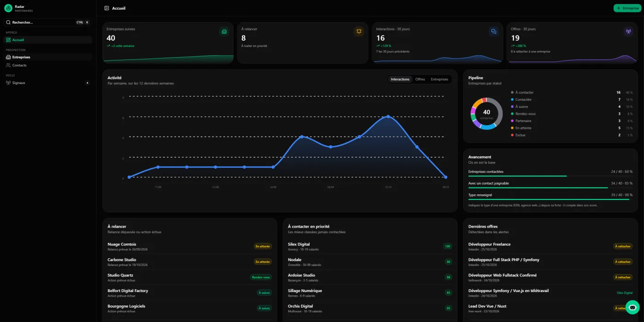
Task: Click À rattacher badge for Développeur Freelance
Action: tap(623, 246)
